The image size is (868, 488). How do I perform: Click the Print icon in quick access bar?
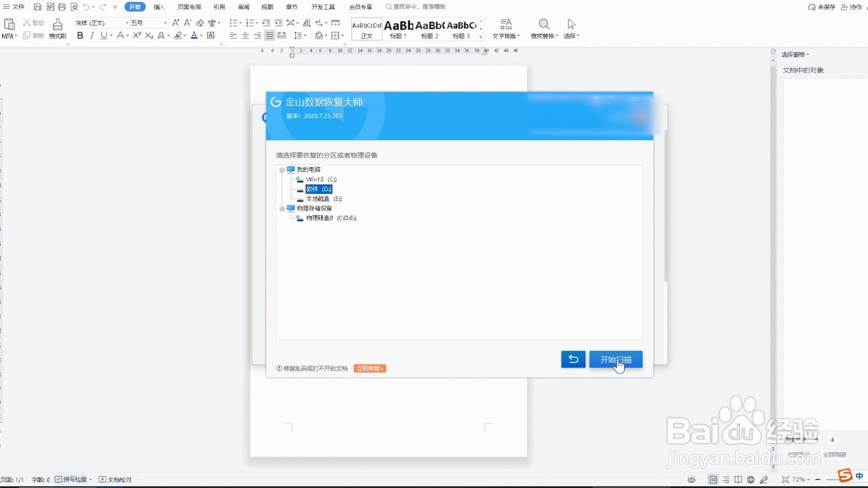click(62, 7)
